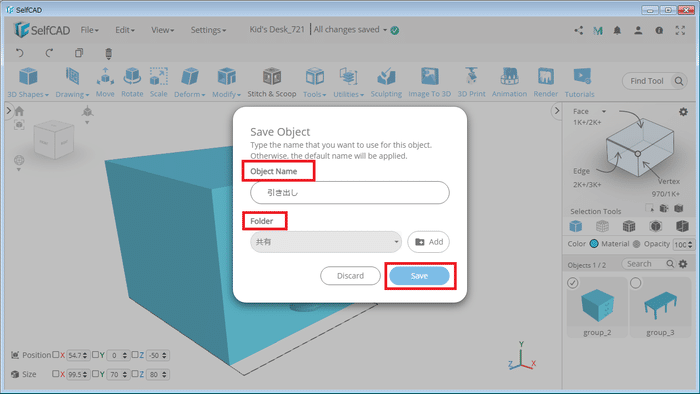Adjust the Opacity value stepper
The height and width of the screenshot is (394, 700).
tap(690, 245)
